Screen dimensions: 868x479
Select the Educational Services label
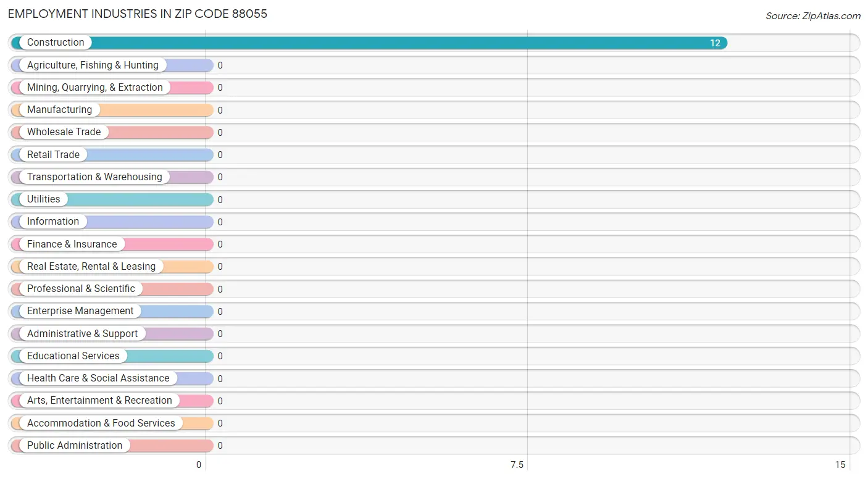pyautogui.click(x=73, y=356)
